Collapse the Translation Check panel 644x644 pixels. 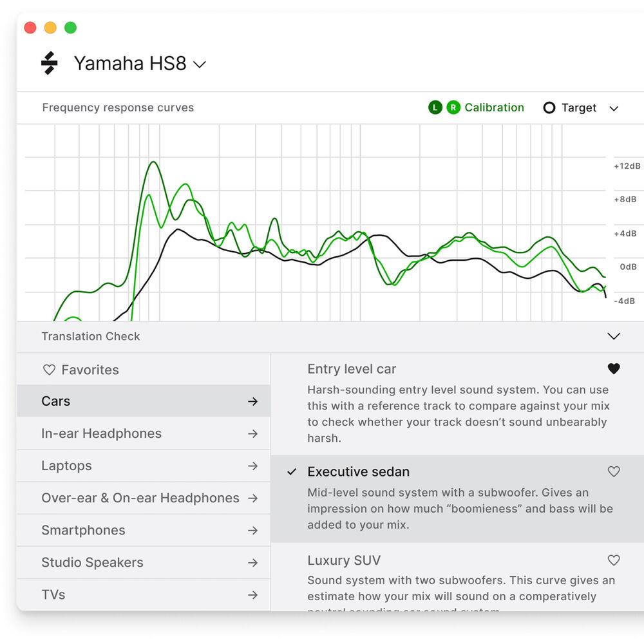(x=614, y=336)
